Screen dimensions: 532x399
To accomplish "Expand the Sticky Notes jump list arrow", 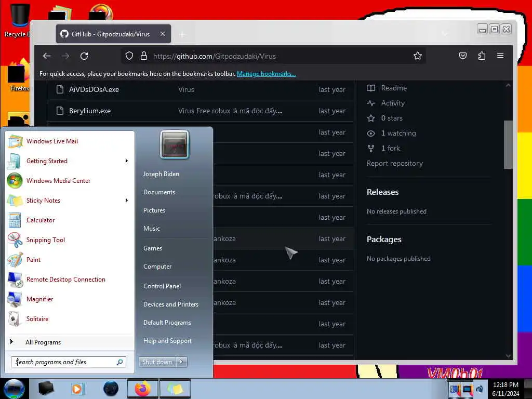I will [127, 201].
